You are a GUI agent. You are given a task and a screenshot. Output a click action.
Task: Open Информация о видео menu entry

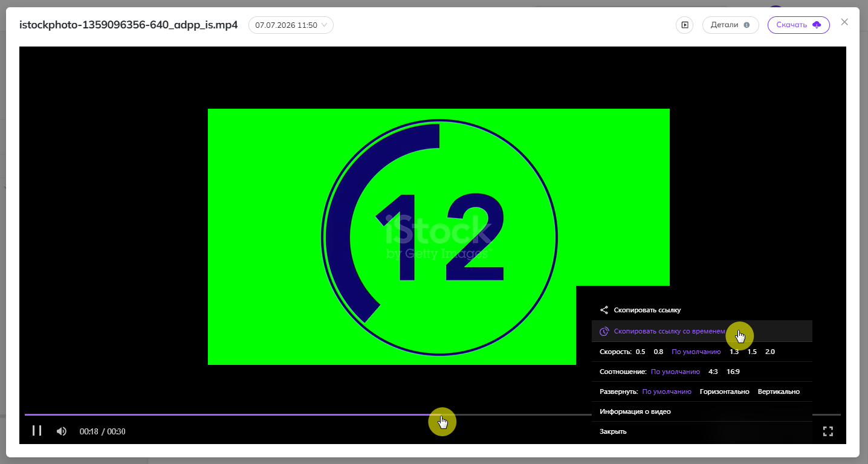coord(635,411)
